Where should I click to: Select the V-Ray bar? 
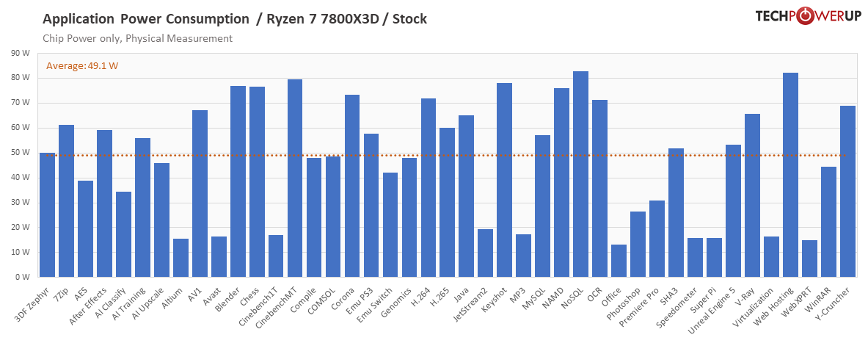752,195
